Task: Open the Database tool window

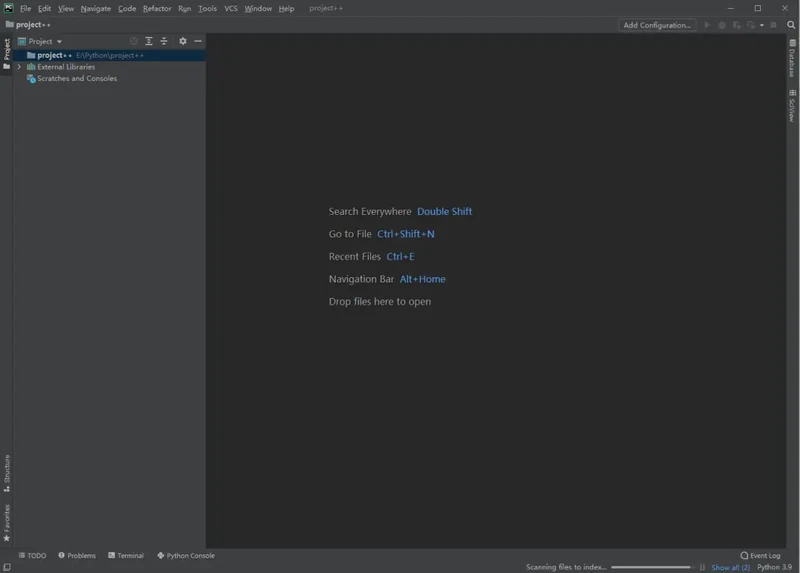Action: [x=792, y=59]
